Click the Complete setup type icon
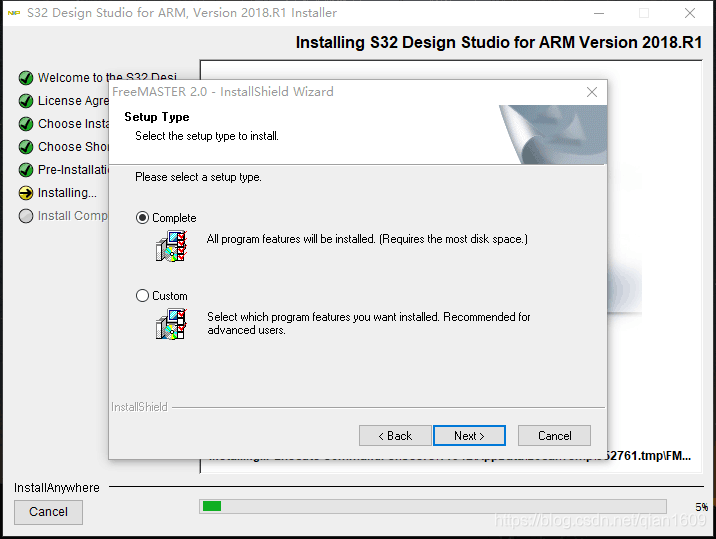The height and width of the screenshot is (539, 716). point(171,245)
